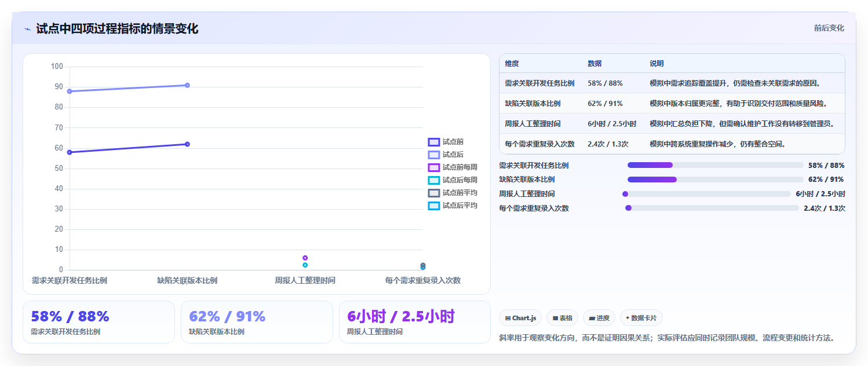Screen dimensions: 868x366
Task: Click the Chart.js chip
Action: (x=520, y=318)
